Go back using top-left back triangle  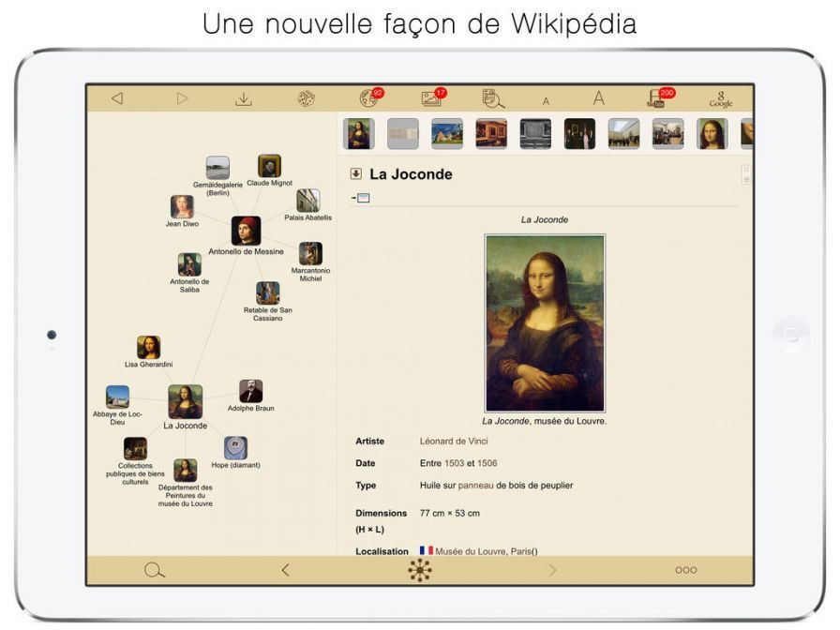click(x=117, y=98)
